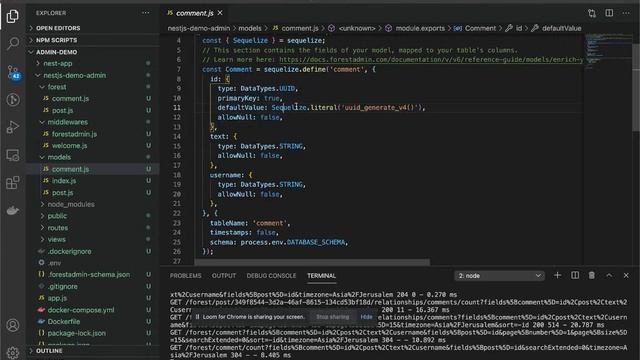Click 'defaultValue' breadcrumb item
640x360 pixels.
click(561, 28)
